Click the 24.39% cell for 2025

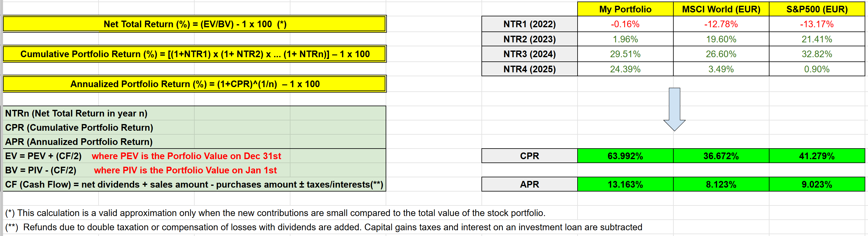tap(625, 69)
